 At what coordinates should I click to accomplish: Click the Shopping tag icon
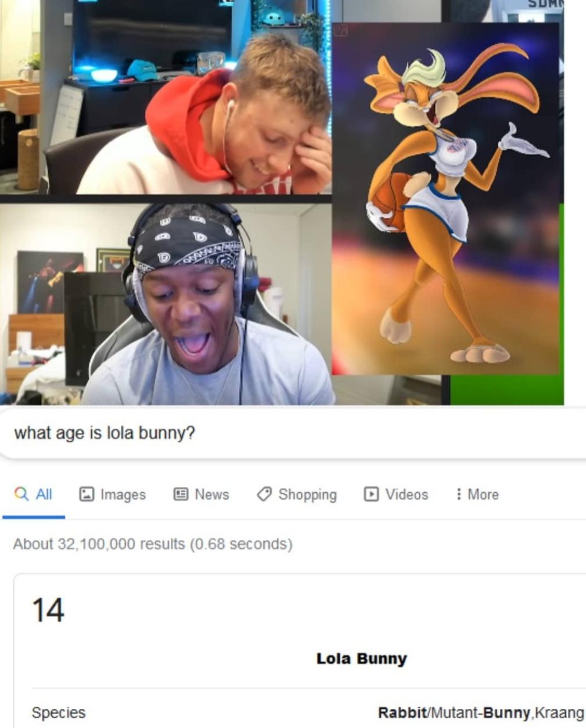(264, 494)
